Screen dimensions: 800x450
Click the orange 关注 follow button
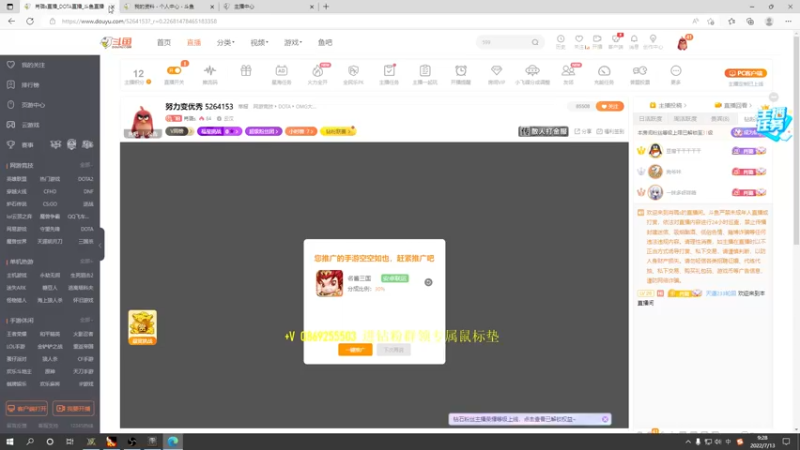tap(610, 106)
